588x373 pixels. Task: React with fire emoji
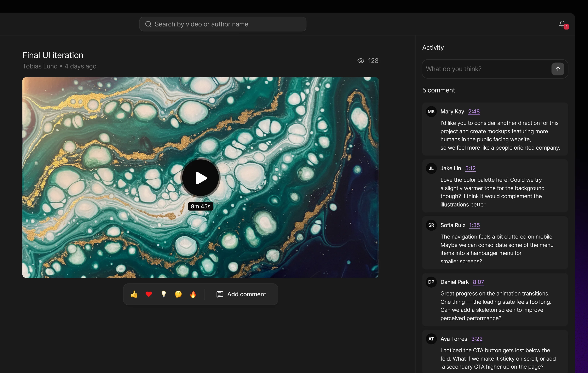point(193,294)
